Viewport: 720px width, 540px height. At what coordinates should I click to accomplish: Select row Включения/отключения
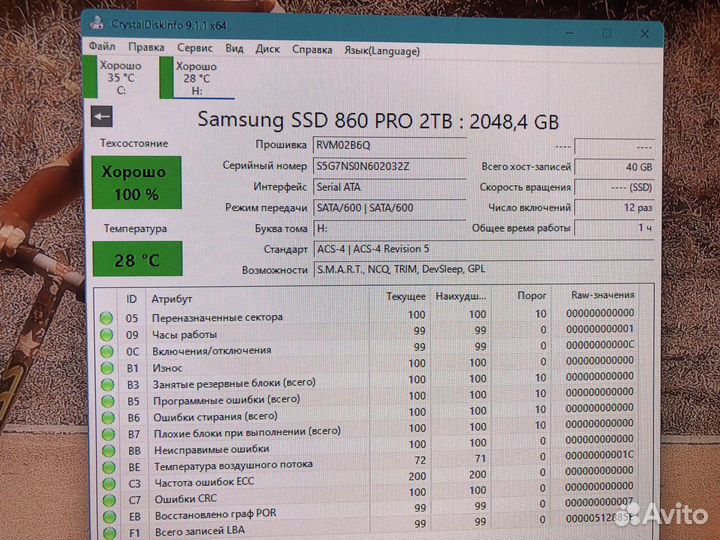click(367, 349)
